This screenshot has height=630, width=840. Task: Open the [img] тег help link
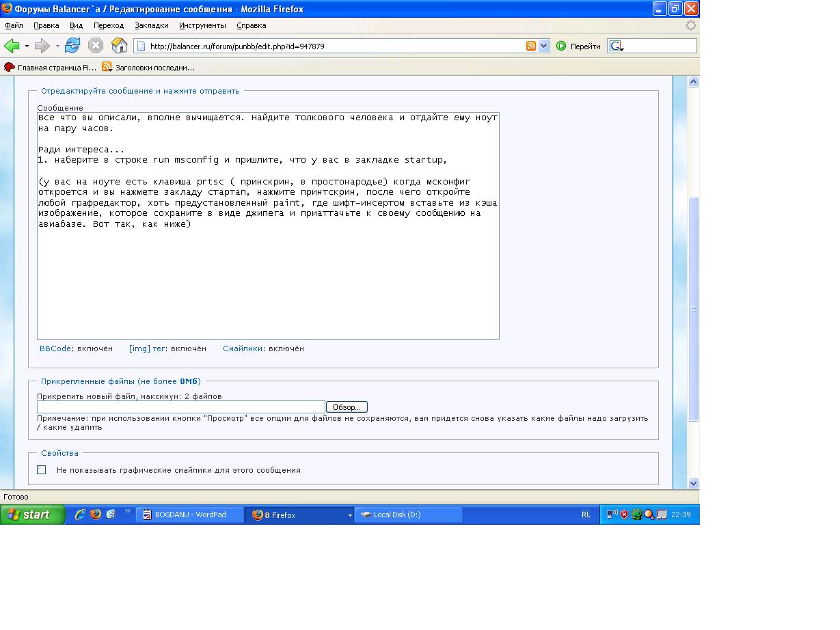(x=148, y=348)
